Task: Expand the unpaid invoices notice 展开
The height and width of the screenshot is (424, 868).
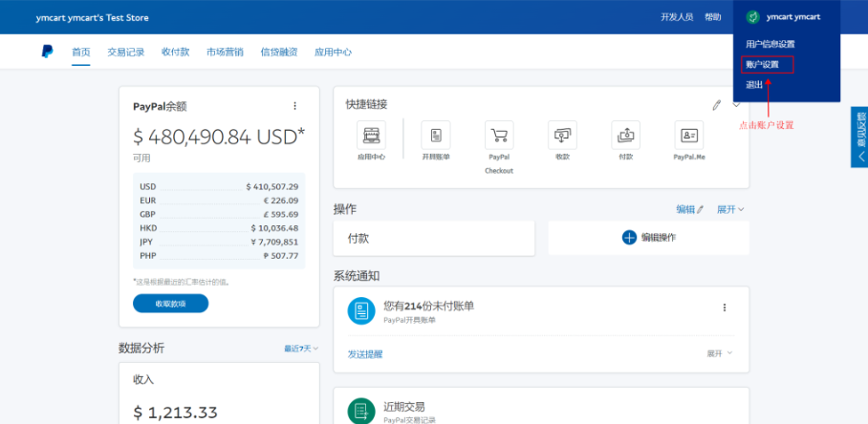Action: tap(720, 353)
